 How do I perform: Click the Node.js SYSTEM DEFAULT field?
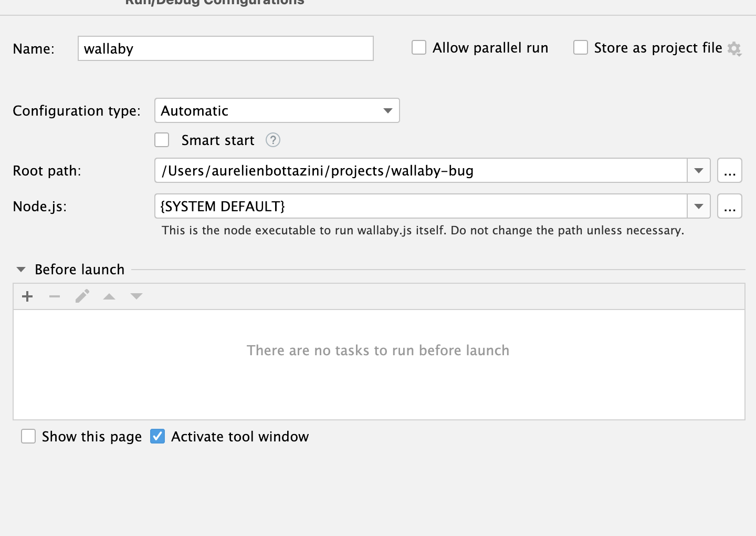tap(421, 206)
